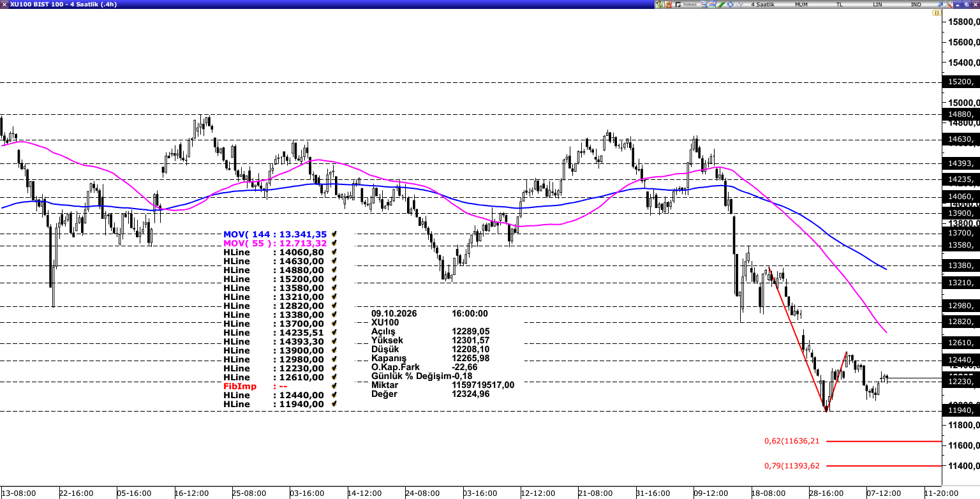
Task: Open chart settings via the wrench icon
Action: pyautogui.click(x=949, y=4)
